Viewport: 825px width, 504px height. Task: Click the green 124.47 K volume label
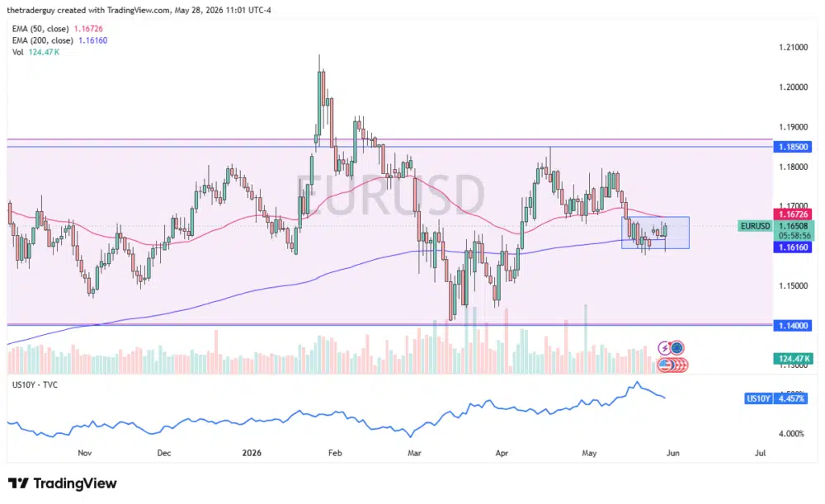coord(794,359)
